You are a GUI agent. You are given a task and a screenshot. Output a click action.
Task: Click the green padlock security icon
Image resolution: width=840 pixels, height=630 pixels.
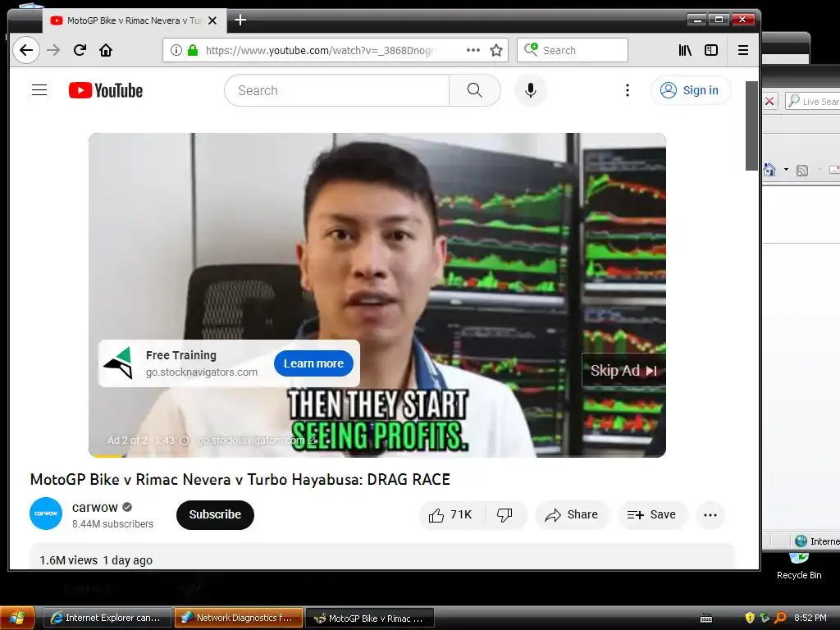point(192,50)
